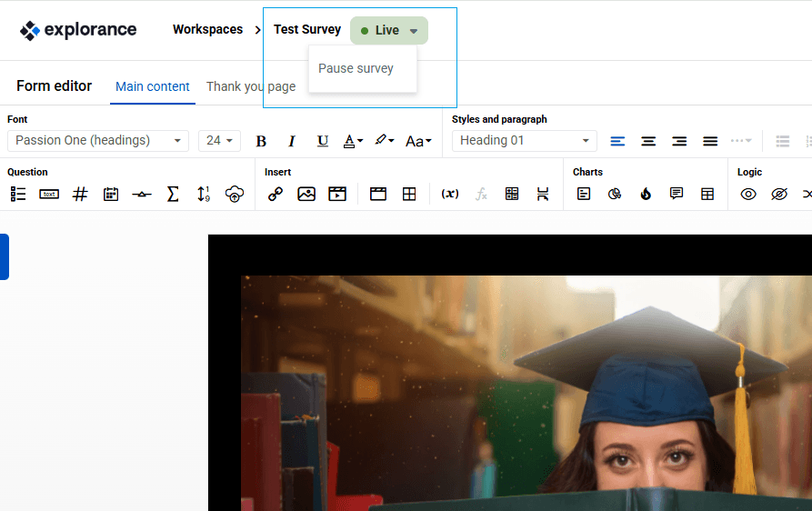Insert a video

[x=337, y=195]
